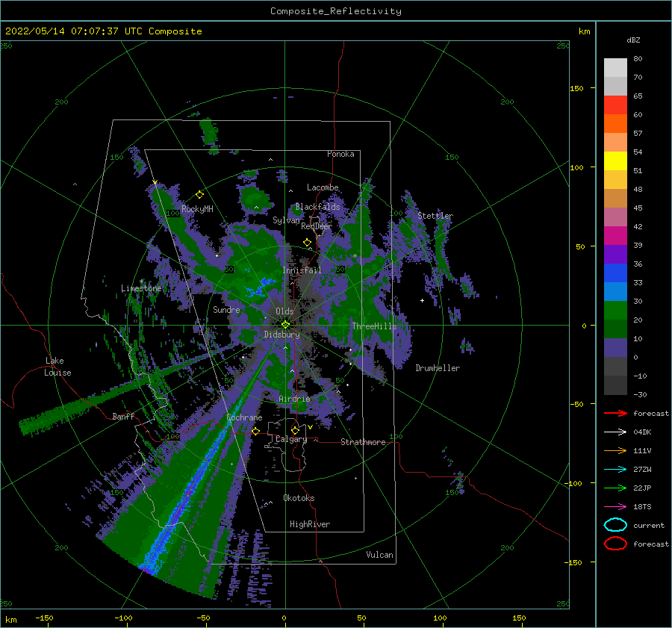Select the Innisfail label
Image resolution: width=672 pixels, height=628 pixels.
[x=302, y=270]
